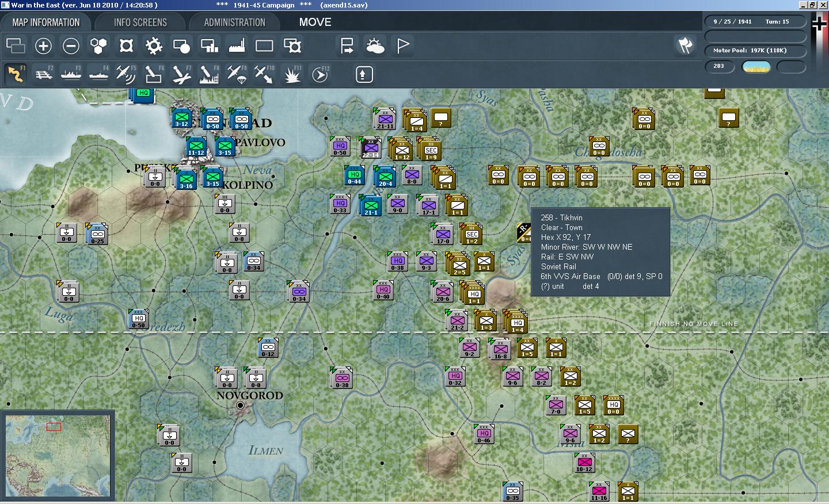Open the ADMINISTRATION tab
The image size is (829, 504).
[x=235, y=22]
